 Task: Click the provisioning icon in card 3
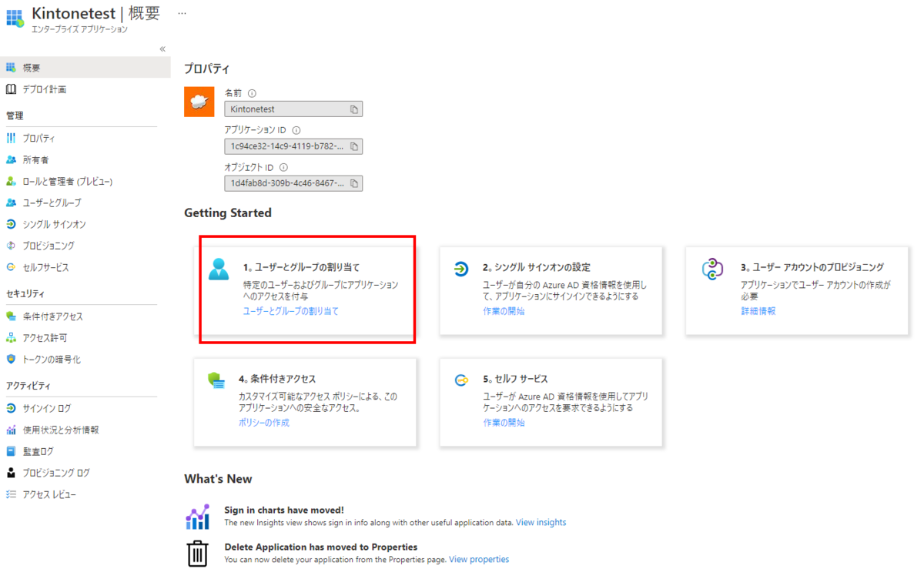point(712,269)
